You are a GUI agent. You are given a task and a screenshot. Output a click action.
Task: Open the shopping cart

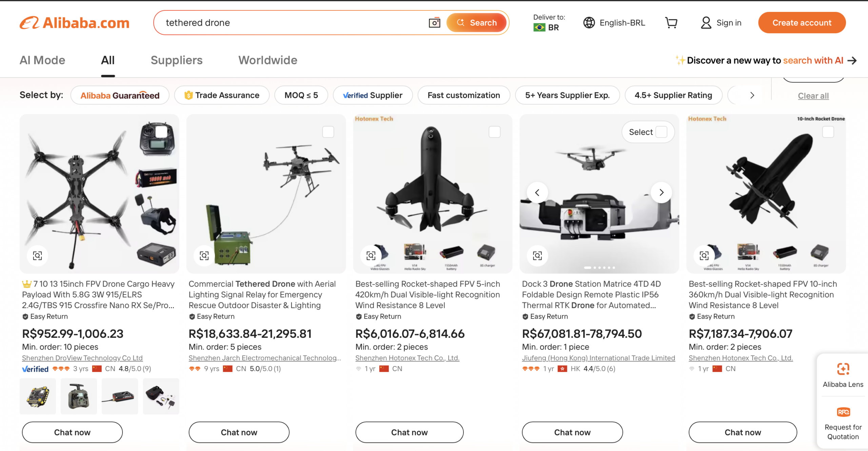tap(671, 23)
